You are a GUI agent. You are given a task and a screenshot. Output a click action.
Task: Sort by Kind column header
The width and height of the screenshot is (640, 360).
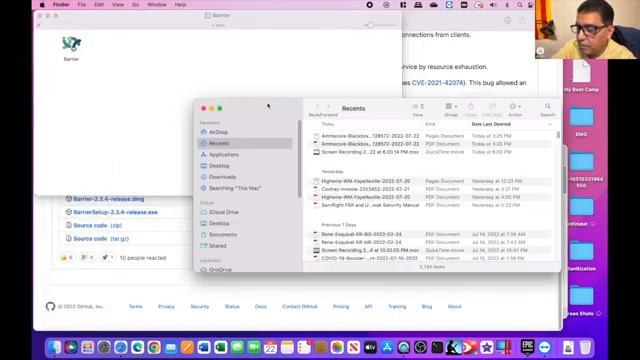pos(430,124)
